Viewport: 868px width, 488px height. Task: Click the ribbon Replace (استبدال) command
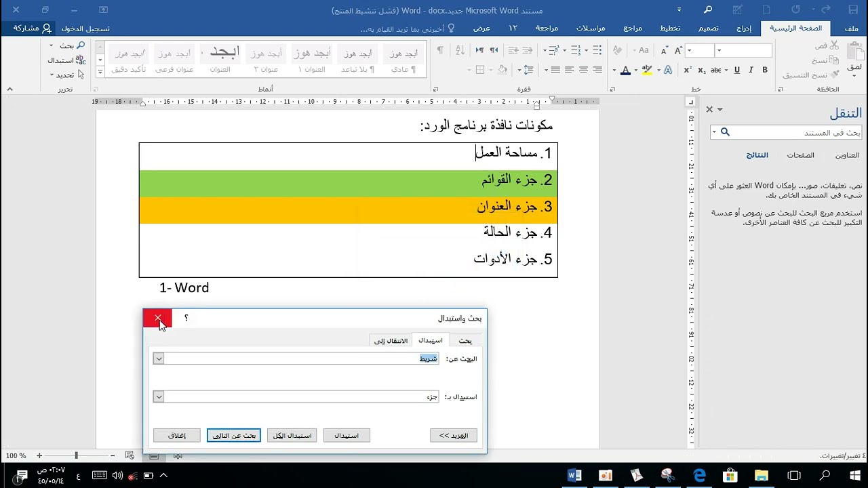click(x=66, y=60)
